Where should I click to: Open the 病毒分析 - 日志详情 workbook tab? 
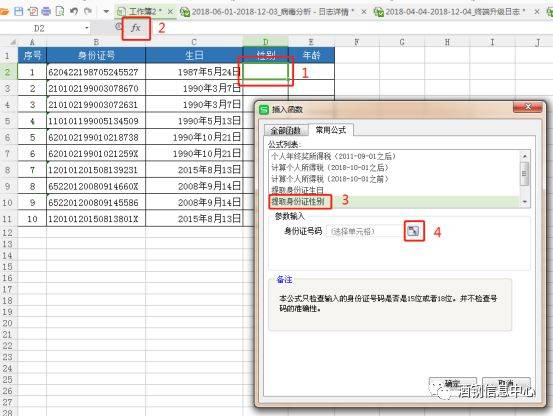273,12
